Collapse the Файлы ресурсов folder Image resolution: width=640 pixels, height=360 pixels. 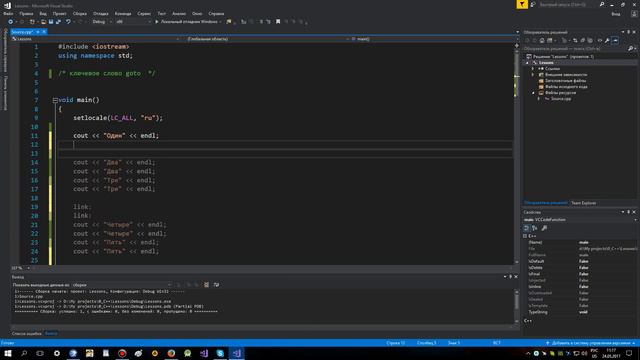point(533,93)
